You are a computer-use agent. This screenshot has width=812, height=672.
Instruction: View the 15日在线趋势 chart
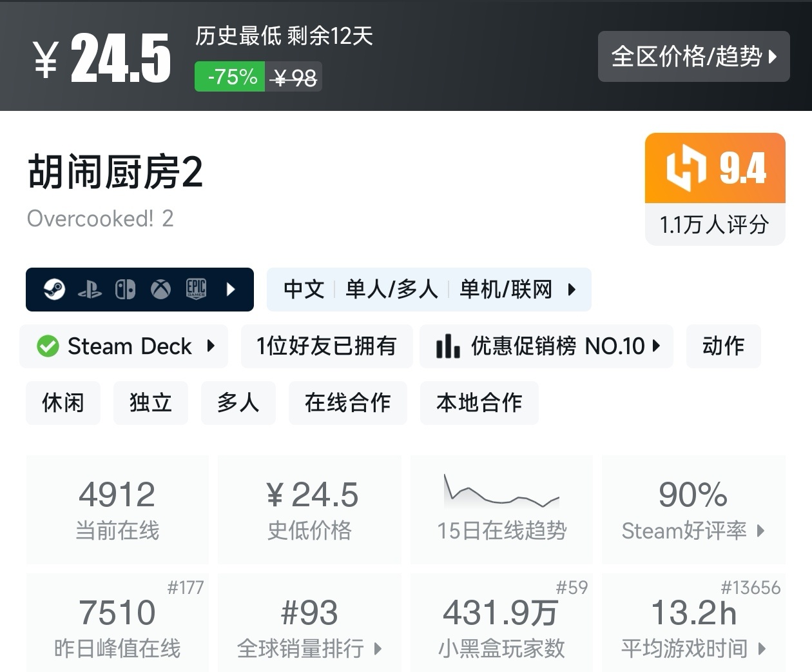click(x=501, y=509)
